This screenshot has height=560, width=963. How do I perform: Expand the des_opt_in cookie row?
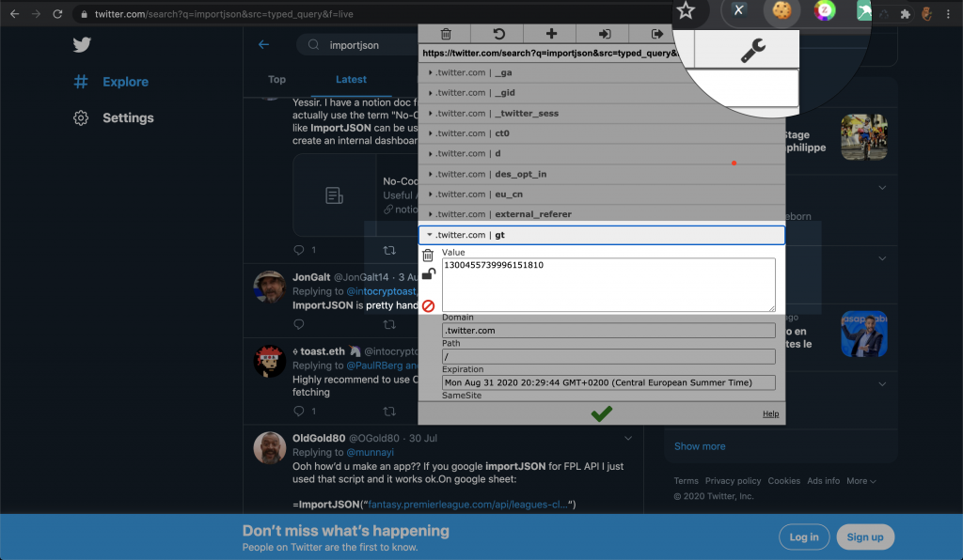[x=601, y=174]
